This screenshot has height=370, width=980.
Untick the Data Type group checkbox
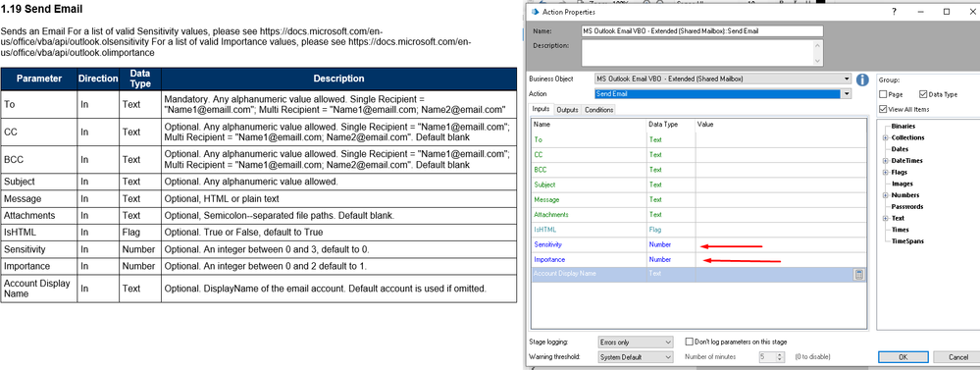(x=923, y=94)
